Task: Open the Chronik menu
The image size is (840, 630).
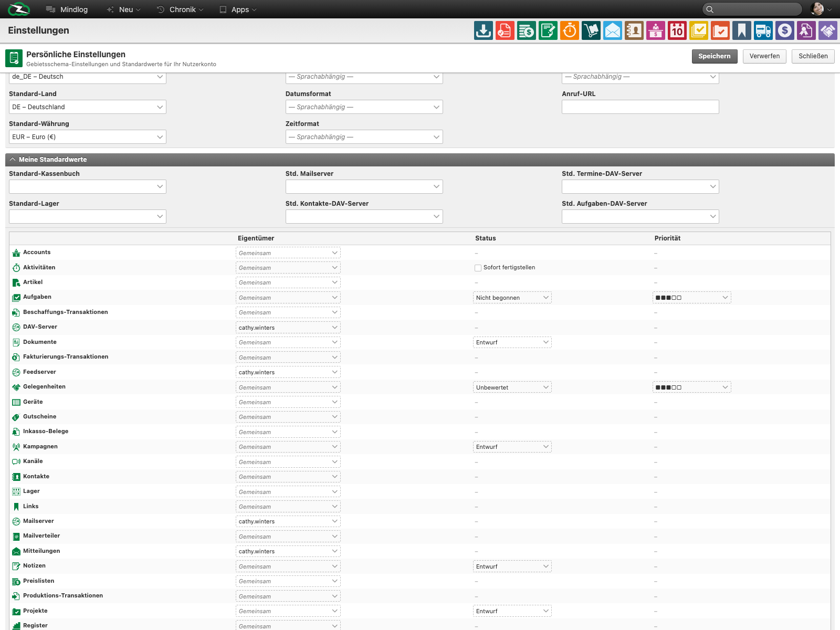Action: (x=180, y=9)
